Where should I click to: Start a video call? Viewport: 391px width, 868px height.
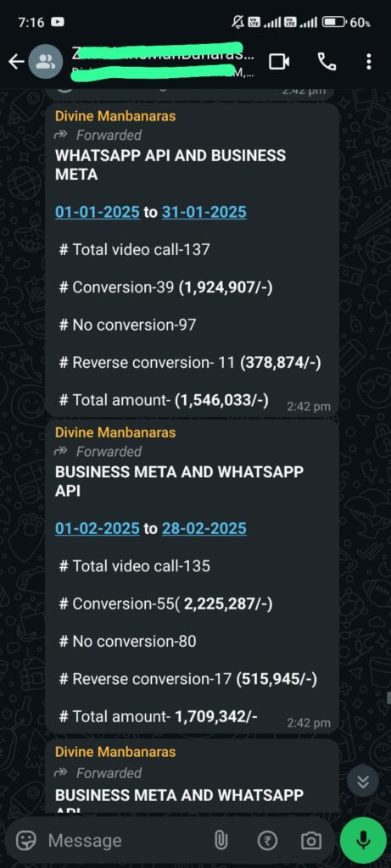[x=279, y=62]
